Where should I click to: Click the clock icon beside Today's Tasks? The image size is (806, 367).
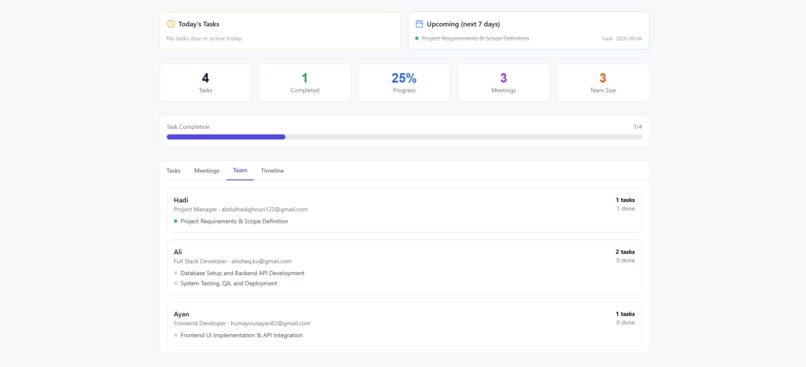171,24
